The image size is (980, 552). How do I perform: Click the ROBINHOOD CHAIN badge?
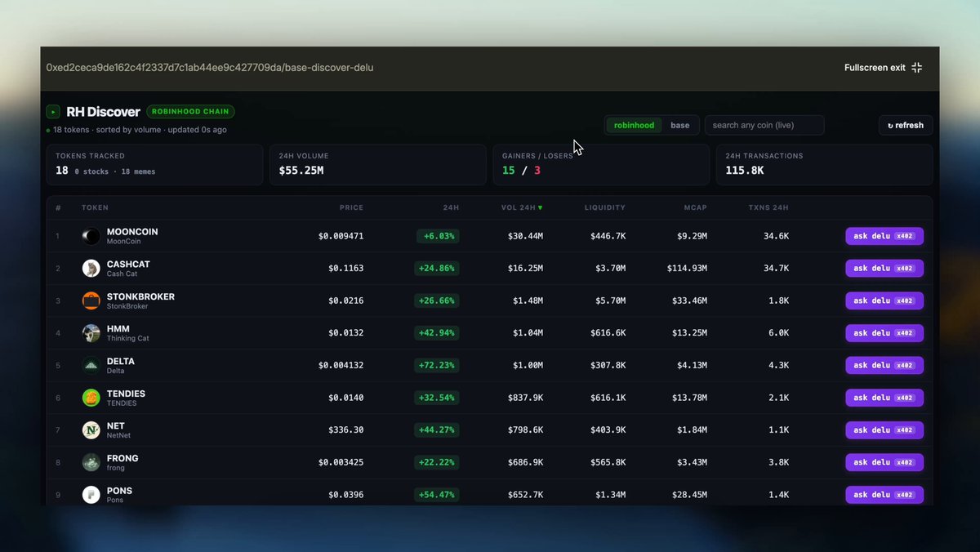(x=191, y=112)
